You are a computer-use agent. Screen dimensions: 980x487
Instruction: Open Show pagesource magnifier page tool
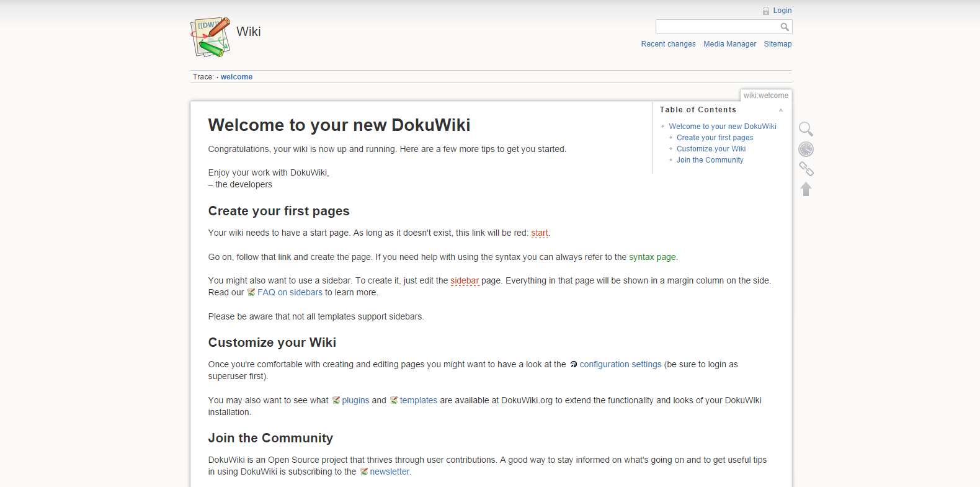(x=806, y=129)
